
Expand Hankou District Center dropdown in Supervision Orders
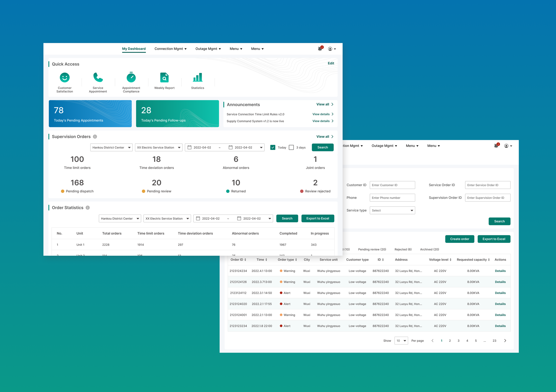point(111,147)
